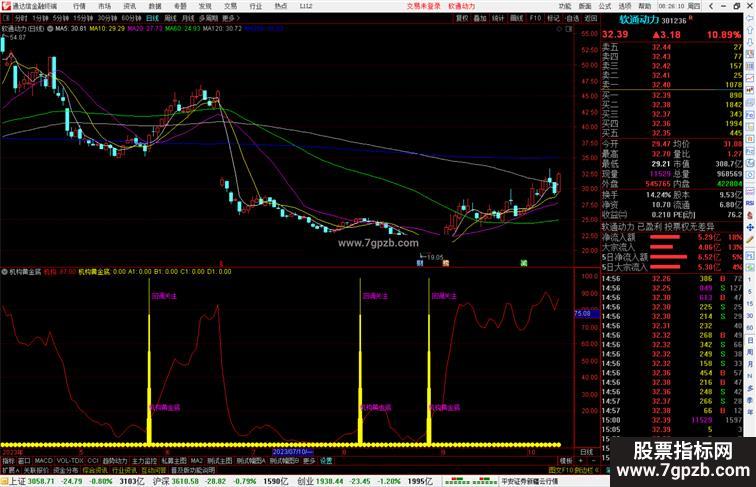
Task: Click the plus zoom button by 模板
Action: (x=580, y=461)
